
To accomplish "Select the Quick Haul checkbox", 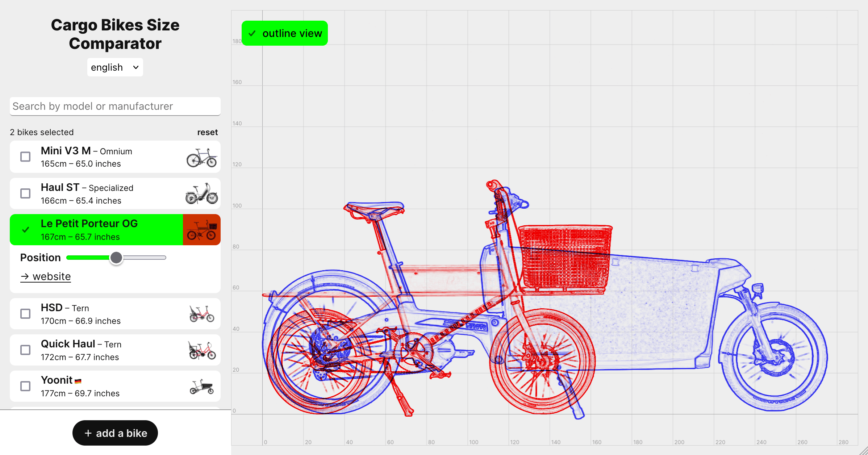I will point(25,350).
